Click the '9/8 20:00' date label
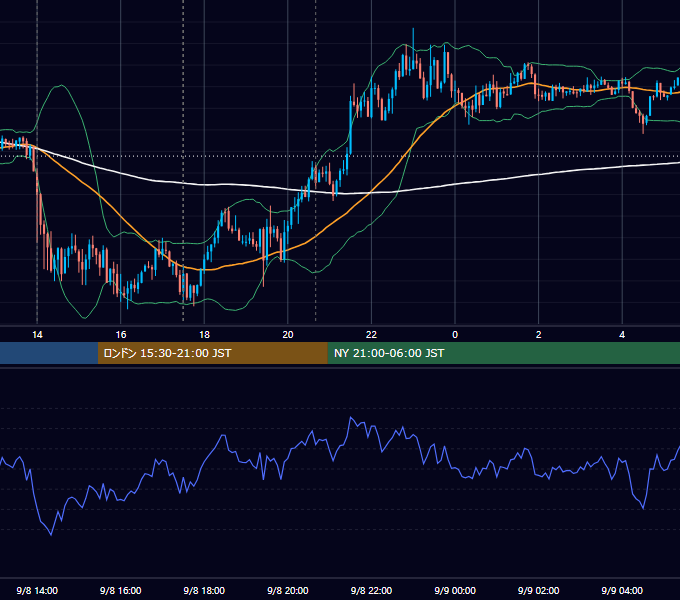Viewport: 680px width, 600px height. pos(288,590)
